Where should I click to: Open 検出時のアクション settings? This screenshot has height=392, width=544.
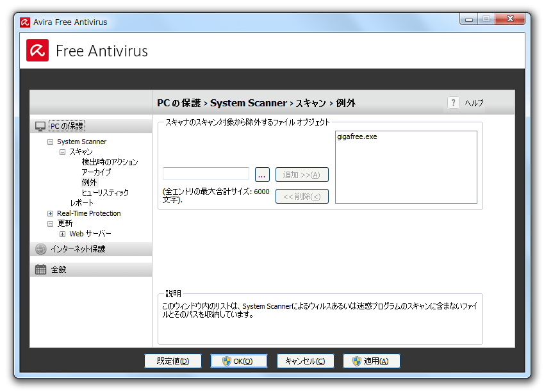[x=110, y=162]
